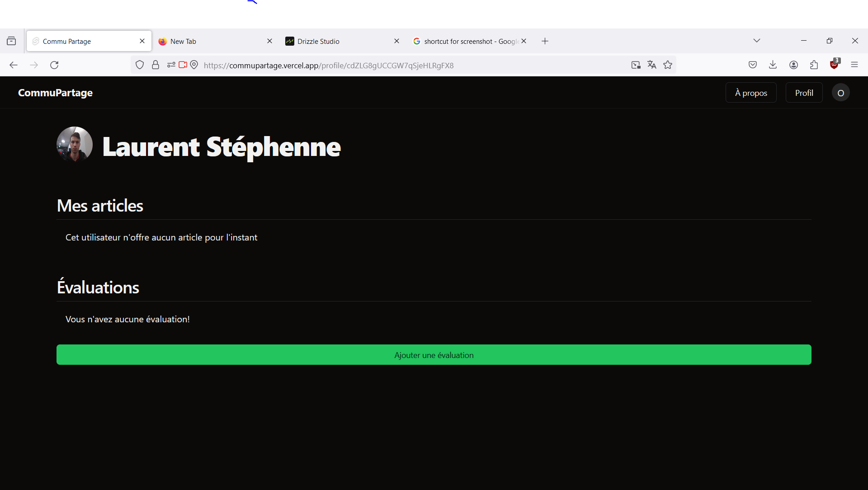
Task: Click Laurent Stéphenne's profile picture
Action: pyautogui.click(x=75, y=145)
